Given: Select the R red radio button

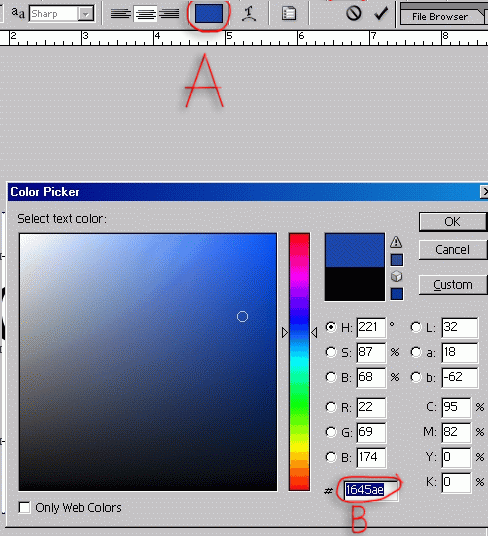Looking at the screenshot, I should click(x=331, y=407).
